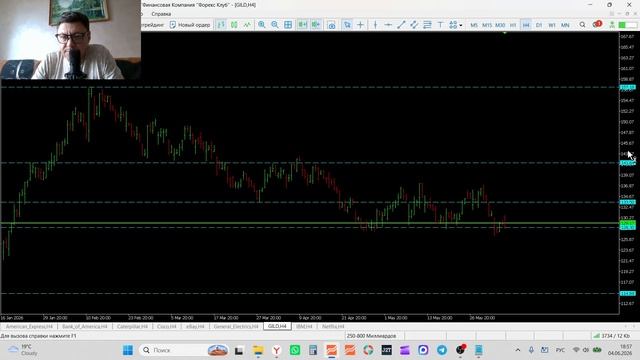Switch to Netflix,H4 chart tab
The width and height of the screenshot is (640, 360).
click(x=333, y=327)
